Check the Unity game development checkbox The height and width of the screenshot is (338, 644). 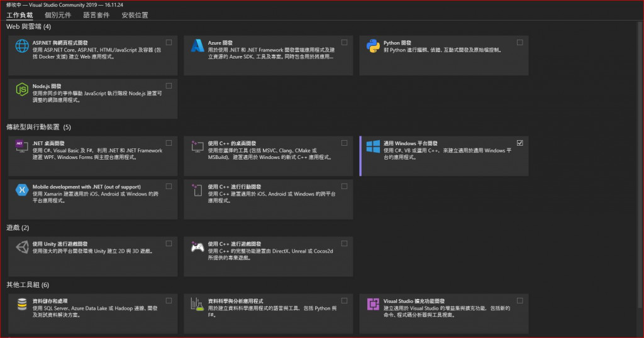169,243
